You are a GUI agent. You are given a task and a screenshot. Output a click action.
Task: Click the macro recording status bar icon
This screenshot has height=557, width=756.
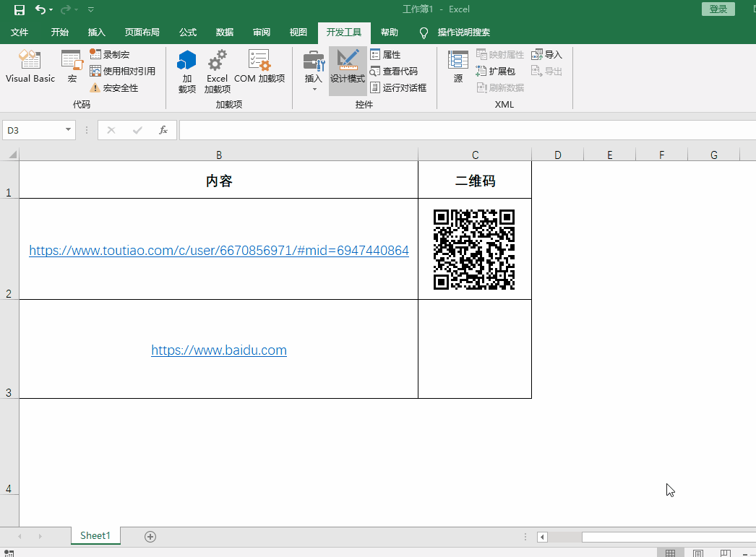9,553
